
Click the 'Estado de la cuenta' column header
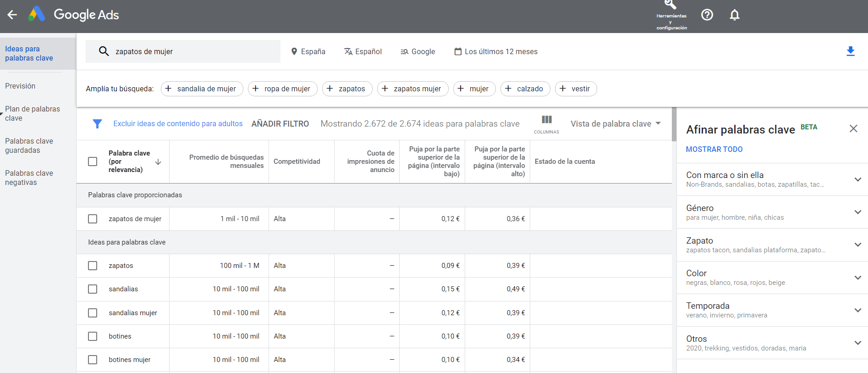tap(565, 161)
